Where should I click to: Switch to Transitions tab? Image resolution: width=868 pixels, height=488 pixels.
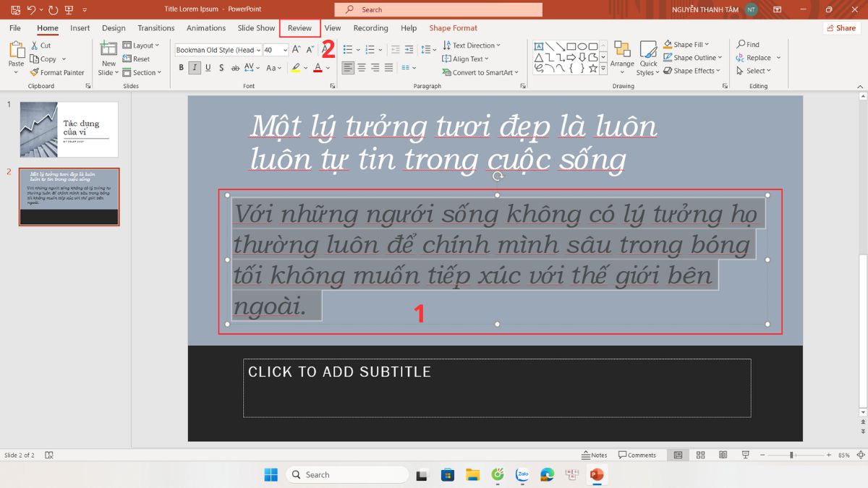(156, 28)
